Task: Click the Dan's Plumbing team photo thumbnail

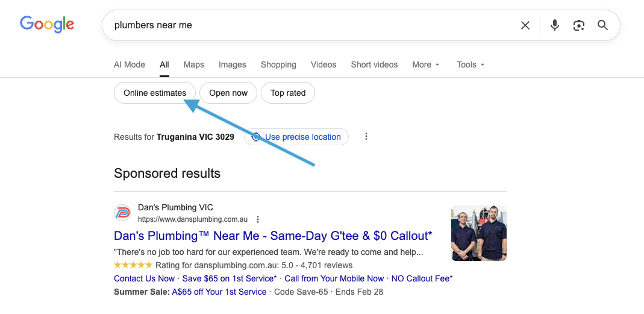Action: [x=478, y=233]
